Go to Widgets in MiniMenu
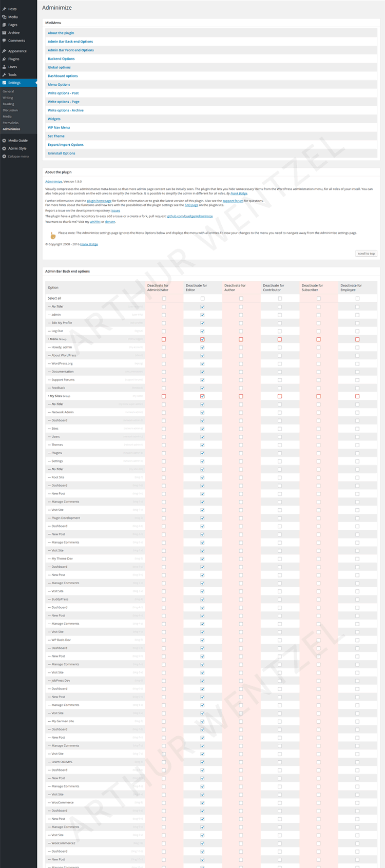This screenshot has height=868, width=385. (x=54, y=119)
